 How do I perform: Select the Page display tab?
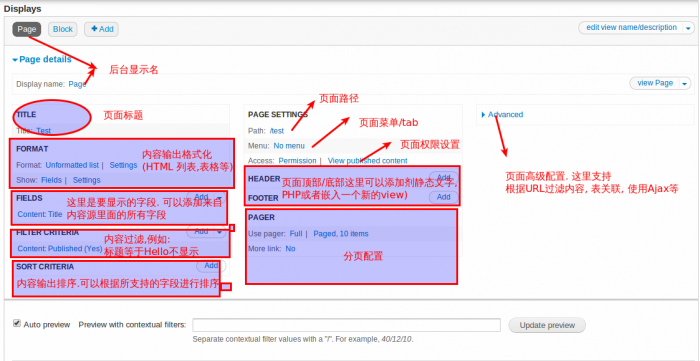(27, 29)
